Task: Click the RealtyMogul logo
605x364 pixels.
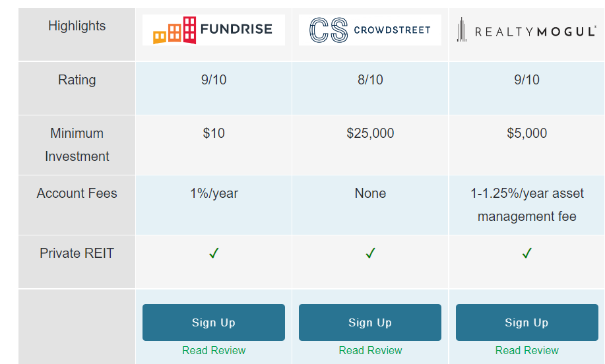Action: pyautogui.click(x=526, y=30)
